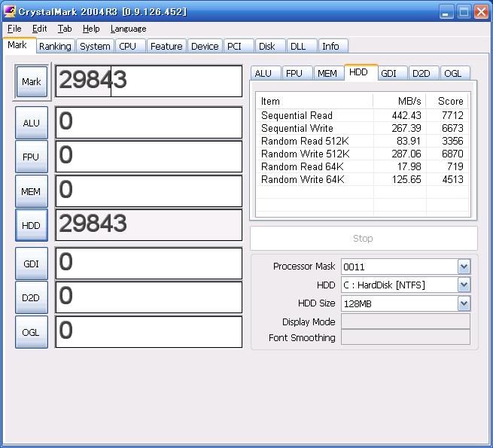Image resolution: width=493 pixels, height=448 pixels.
Task: Expand the HDD Size dropdown
Action: tap(464, 303)
